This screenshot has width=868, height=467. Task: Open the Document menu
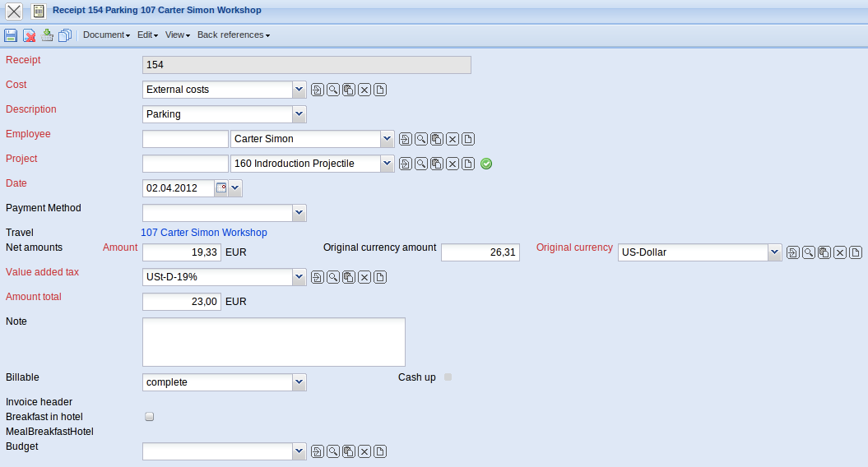106,35
